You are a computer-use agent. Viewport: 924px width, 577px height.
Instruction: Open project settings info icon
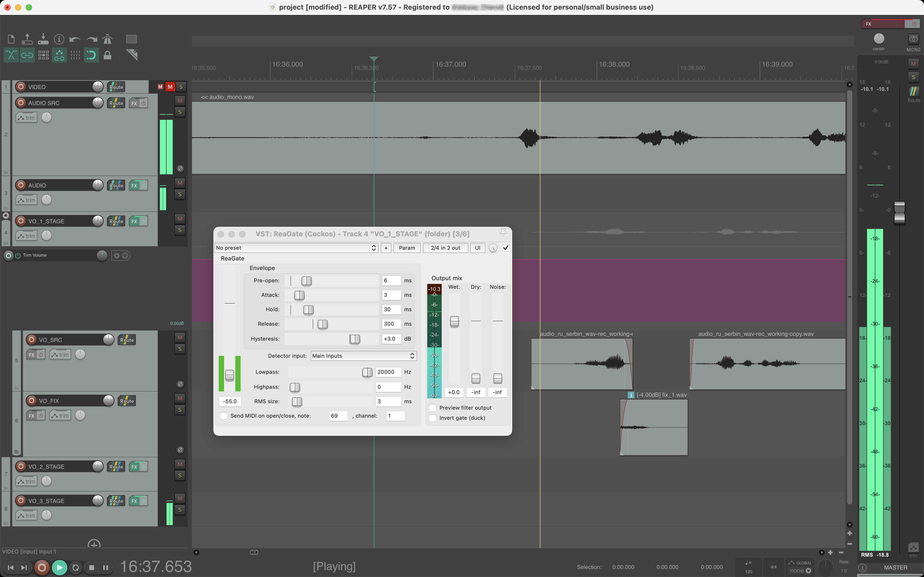59,39
